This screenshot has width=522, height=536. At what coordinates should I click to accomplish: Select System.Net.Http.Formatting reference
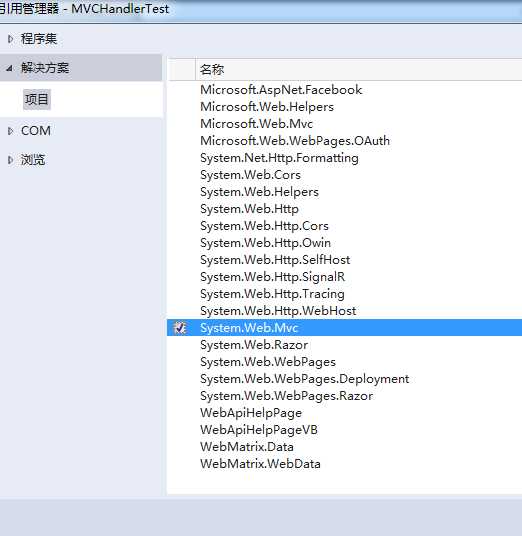point(279,158)
